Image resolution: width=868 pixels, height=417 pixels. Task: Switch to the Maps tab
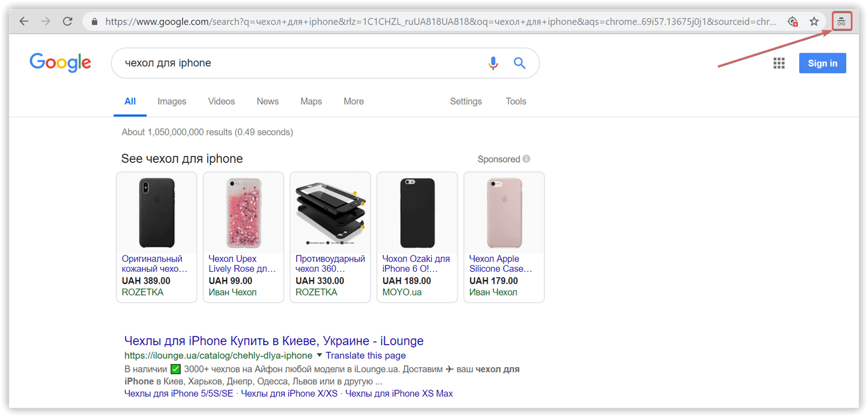tap(311, 102)
